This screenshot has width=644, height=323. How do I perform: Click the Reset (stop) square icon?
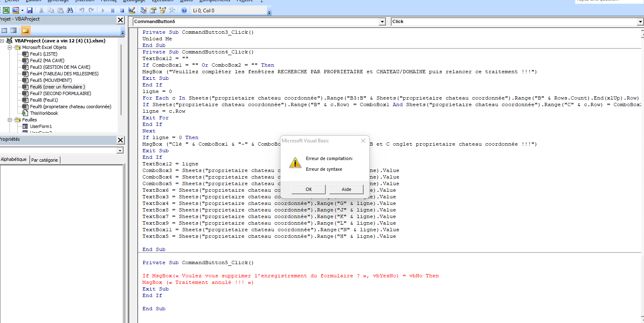122,10
